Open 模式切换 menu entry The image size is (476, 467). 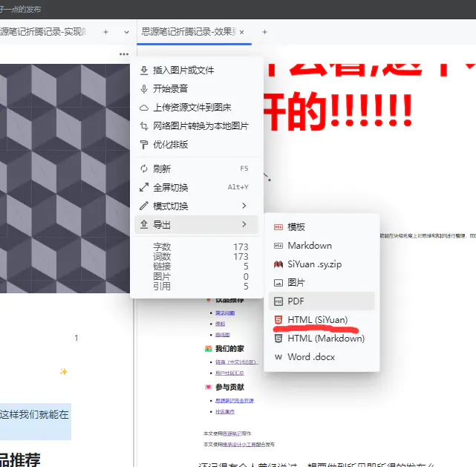[196, 206]
